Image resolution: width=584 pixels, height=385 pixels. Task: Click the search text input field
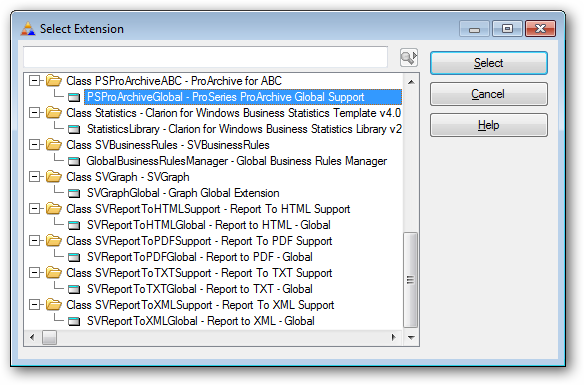point(206,57)
